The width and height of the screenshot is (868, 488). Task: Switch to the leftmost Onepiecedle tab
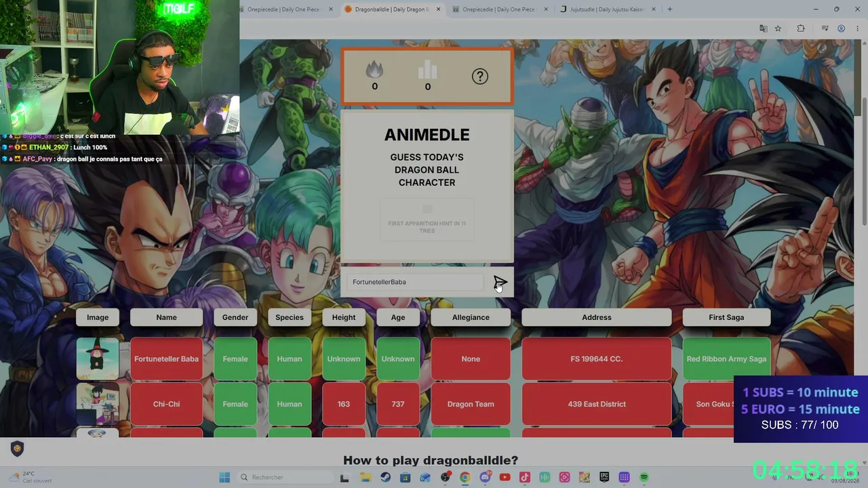click(283, 9)
